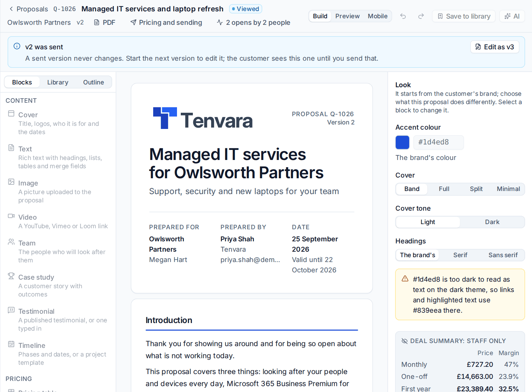Select the Introduction heading
Viewport: 532px width, 392px height.
tap(169, 320)
